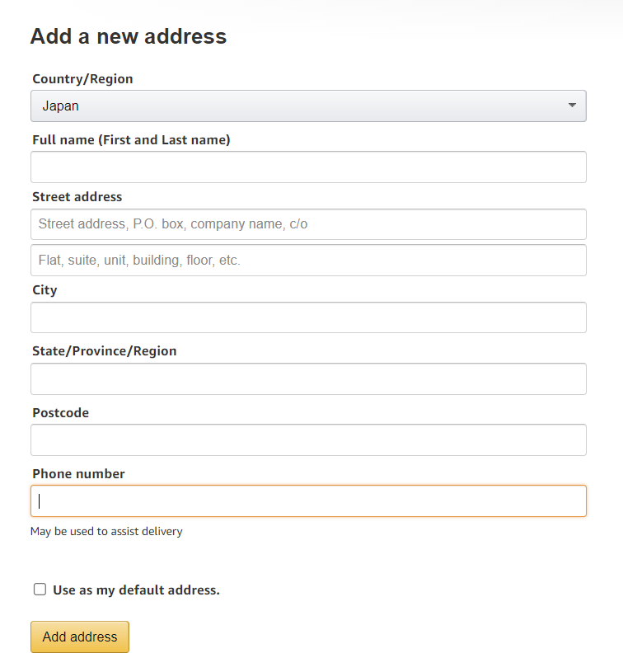The height and width of the screenshot is (672, 623).
Task: Tick the default address checkbox
Action: point(40,590)
